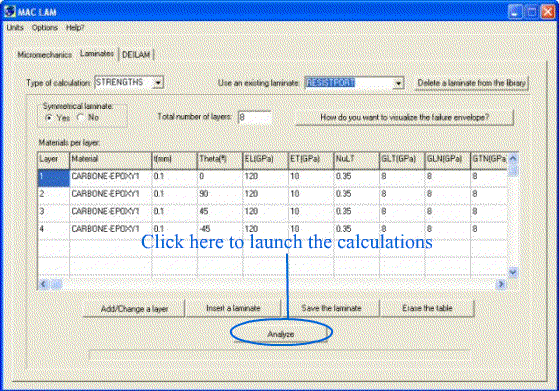Screen dimensions: 559x391
Task: Switch to the DEILAM tab
Action: (136, 55)
